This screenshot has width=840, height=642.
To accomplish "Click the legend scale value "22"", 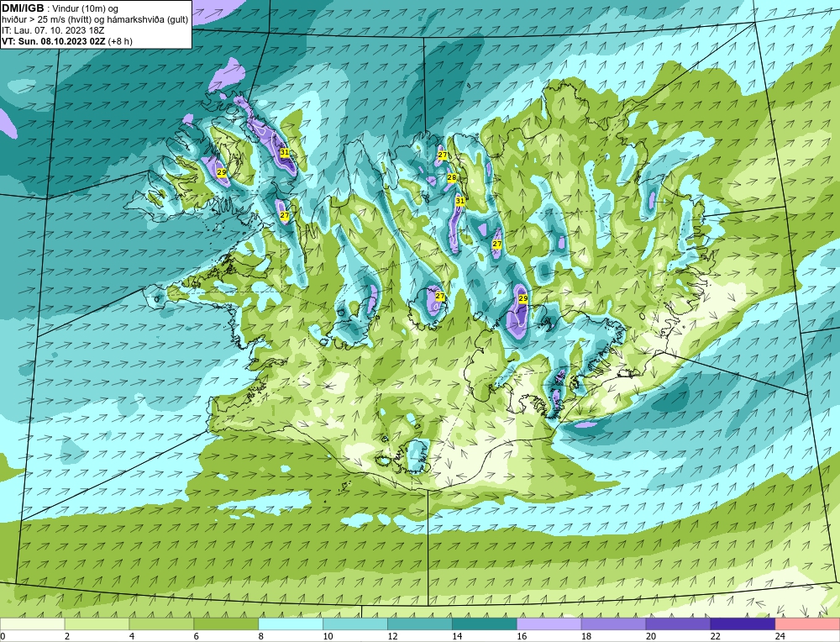I will click(716, 637).
